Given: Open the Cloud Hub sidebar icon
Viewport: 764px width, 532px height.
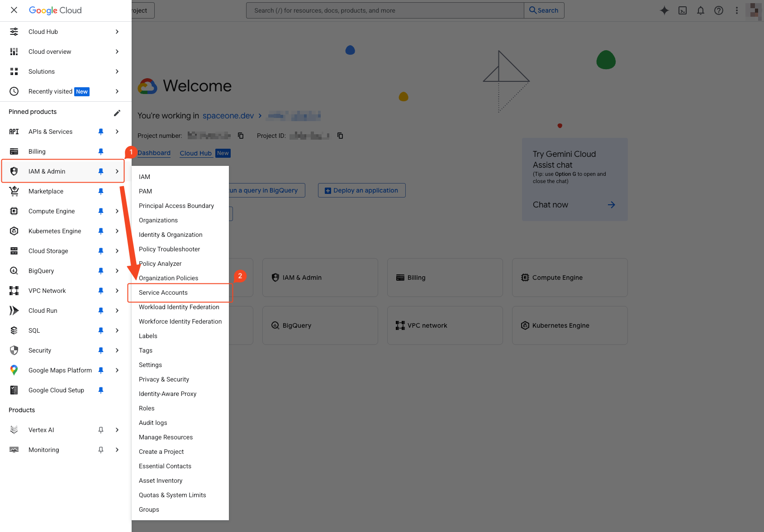Looking at the screenshot, I should (14, 32).
